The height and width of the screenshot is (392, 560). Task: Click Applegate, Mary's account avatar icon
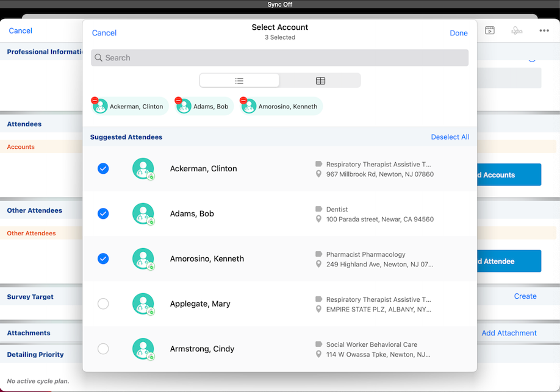point(143,304)
